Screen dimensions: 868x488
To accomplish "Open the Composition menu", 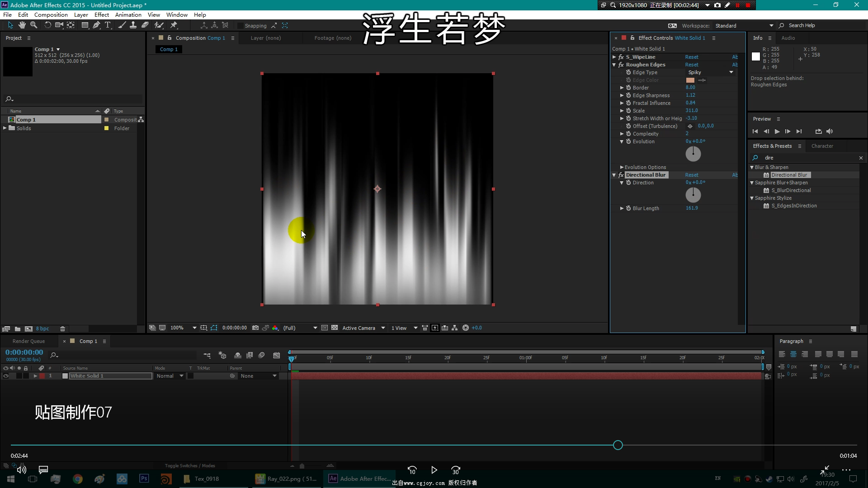I will tap(51, 14).
